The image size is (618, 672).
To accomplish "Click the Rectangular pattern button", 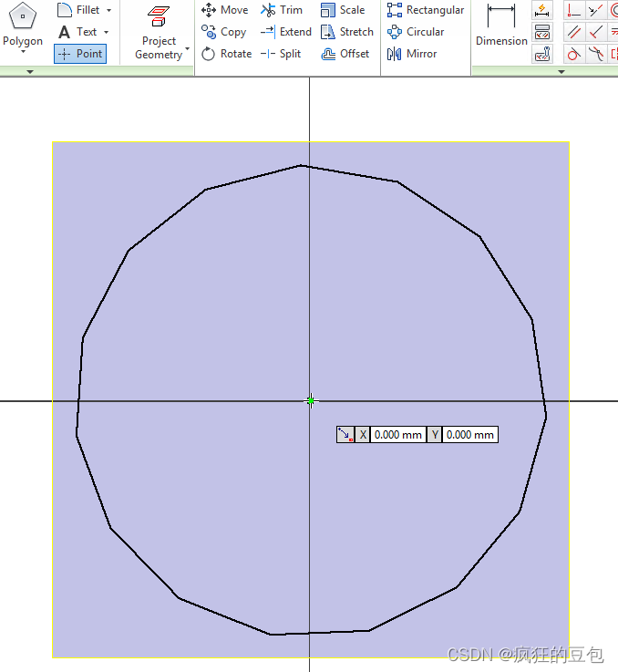I will 426,10.
